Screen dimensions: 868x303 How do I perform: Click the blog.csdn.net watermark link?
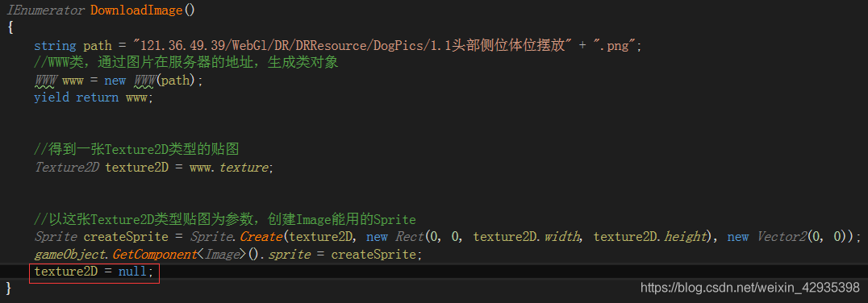click(x=749, y=288)
